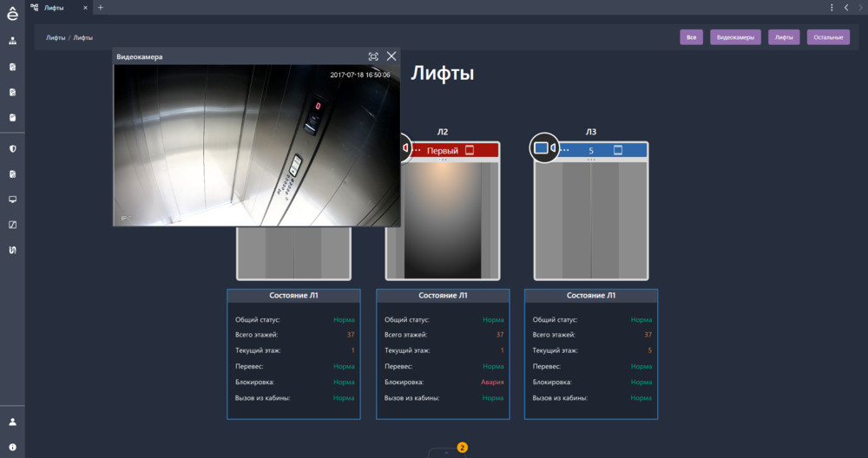
Task: Click the Все filter button
Action: pyautogui.click(x=691, y=37)
